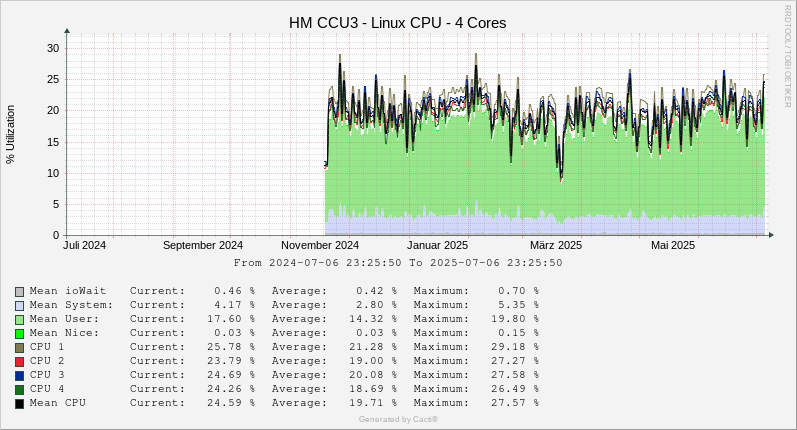The width and height of the screenshot is (797, 430).
Task: Click the y-axis value 30
Action: pos(53,48)
